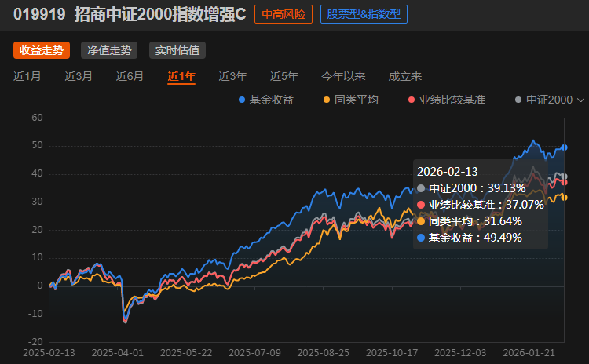This screenshot has height=364, width=589.
Task: Toggle the 同类平均 legend series
Action: (351, 100)
